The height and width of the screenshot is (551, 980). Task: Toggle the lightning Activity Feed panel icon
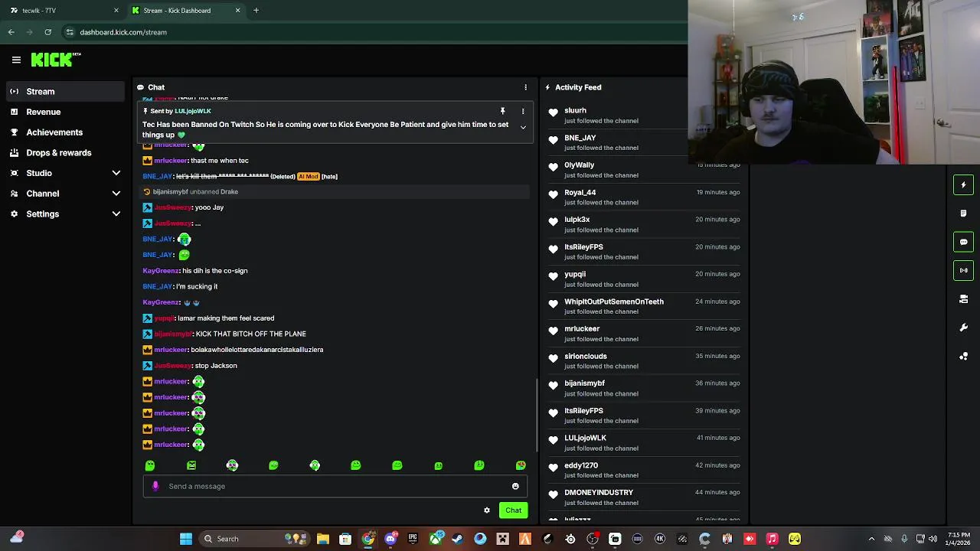pyautogui.click(x=963, y=184)
